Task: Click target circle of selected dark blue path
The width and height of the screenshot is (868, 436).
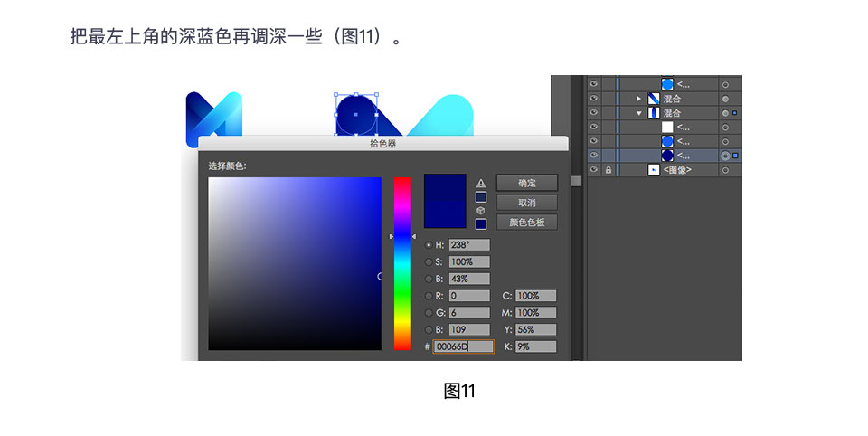Action: coord(725,156)
